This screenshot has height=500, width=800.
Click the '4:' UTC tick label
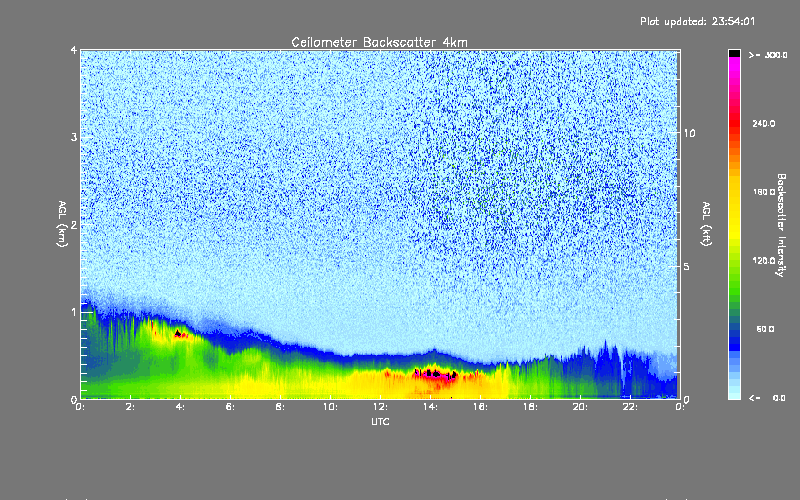coord(181,407)
